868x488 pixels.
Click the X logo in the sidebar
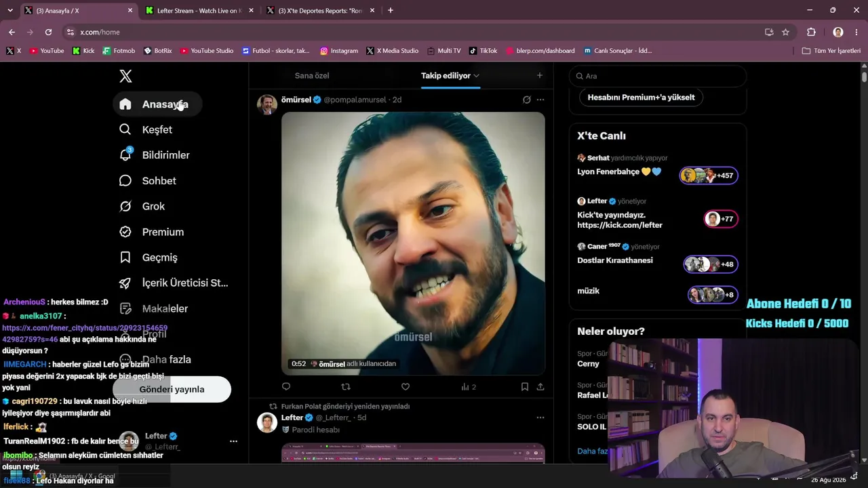[125, 77]
